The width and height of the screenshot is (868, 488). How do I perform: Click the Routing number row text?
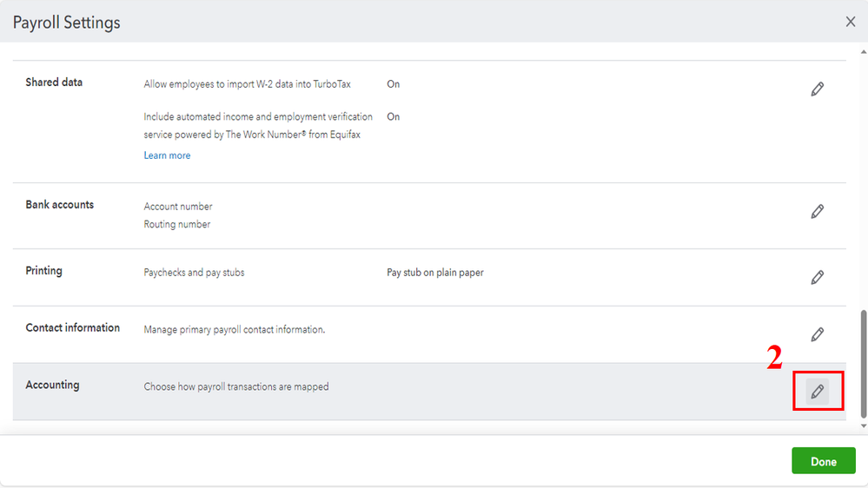click(177, 224)
